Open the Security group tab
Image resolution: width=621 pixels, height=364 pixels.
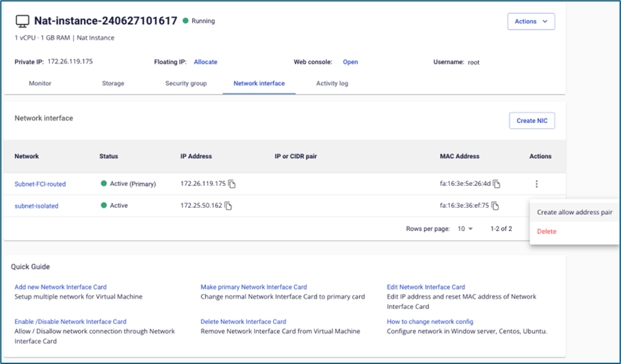tap(186, 83)
